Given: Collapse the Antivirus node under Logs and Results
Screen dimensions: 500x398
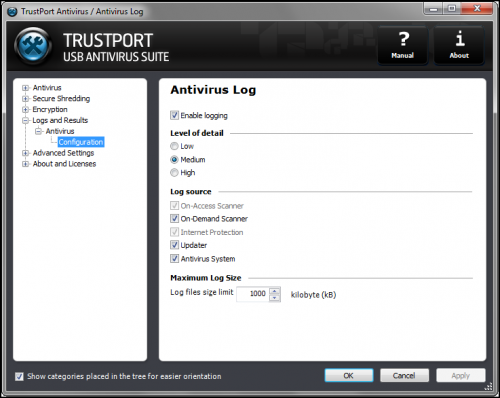Looking at the screenshot, I should [39, 131].
